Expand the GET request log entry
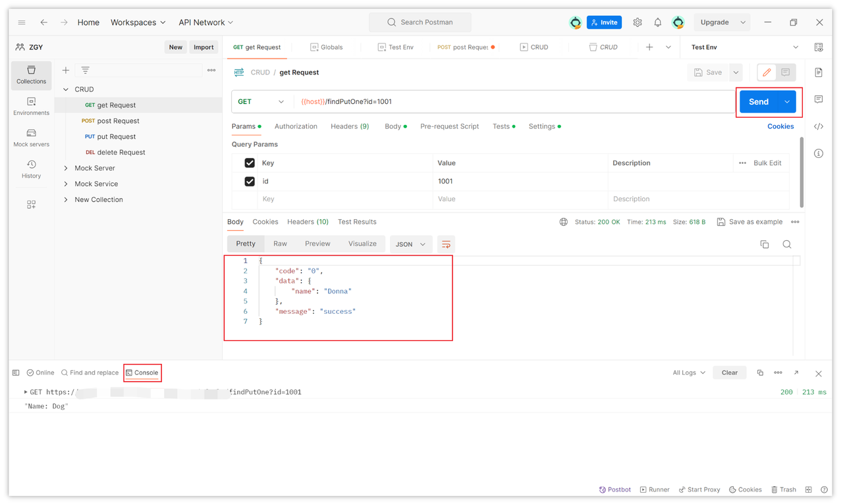The image size is (843, 504). point(26,392)
